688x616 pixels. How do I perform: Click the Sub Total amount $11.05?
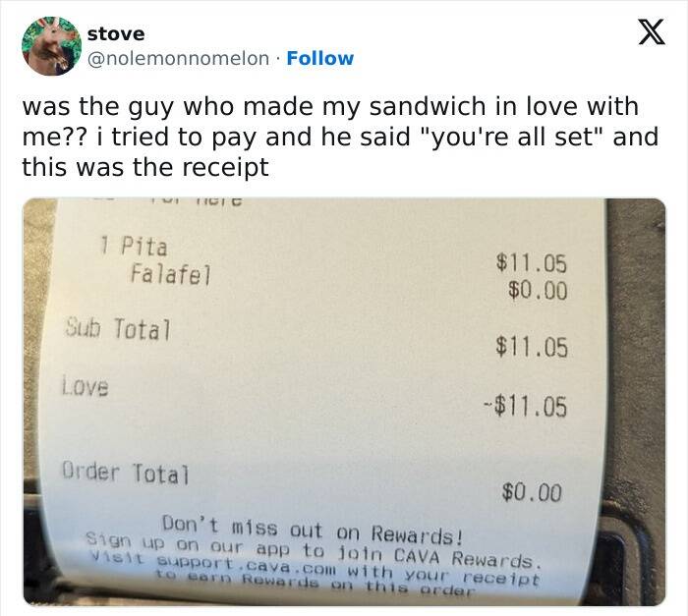pos(532,346)
